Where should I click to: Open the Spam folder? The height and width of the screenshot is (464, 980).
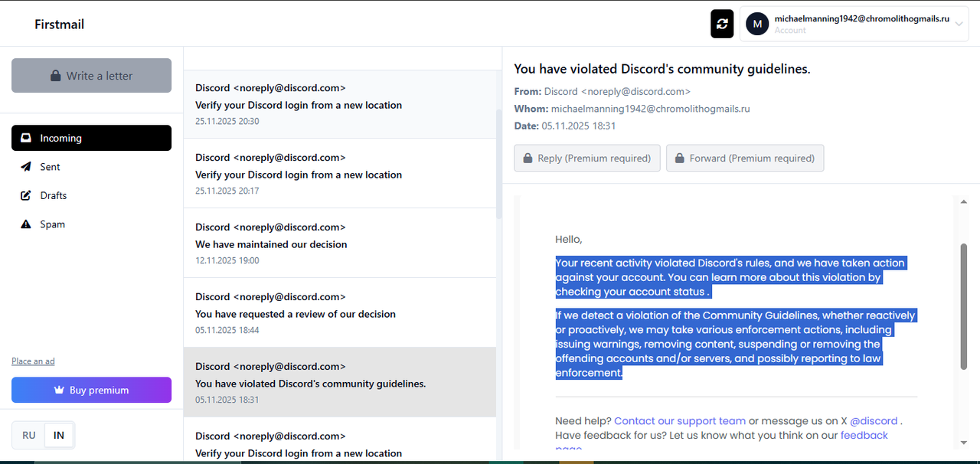click(x=91, y=224)
